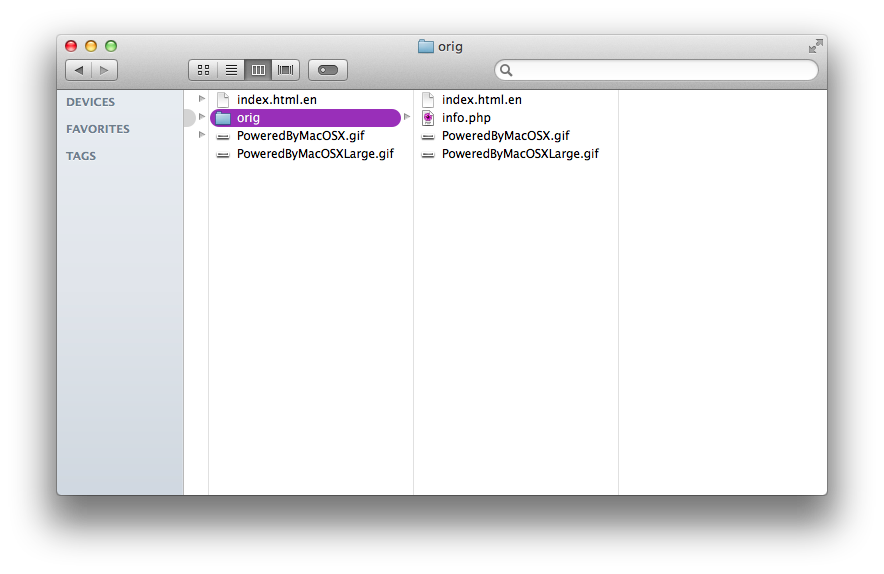
Task: Click document icon of middle column index.html.en
Action: (223, 100)
